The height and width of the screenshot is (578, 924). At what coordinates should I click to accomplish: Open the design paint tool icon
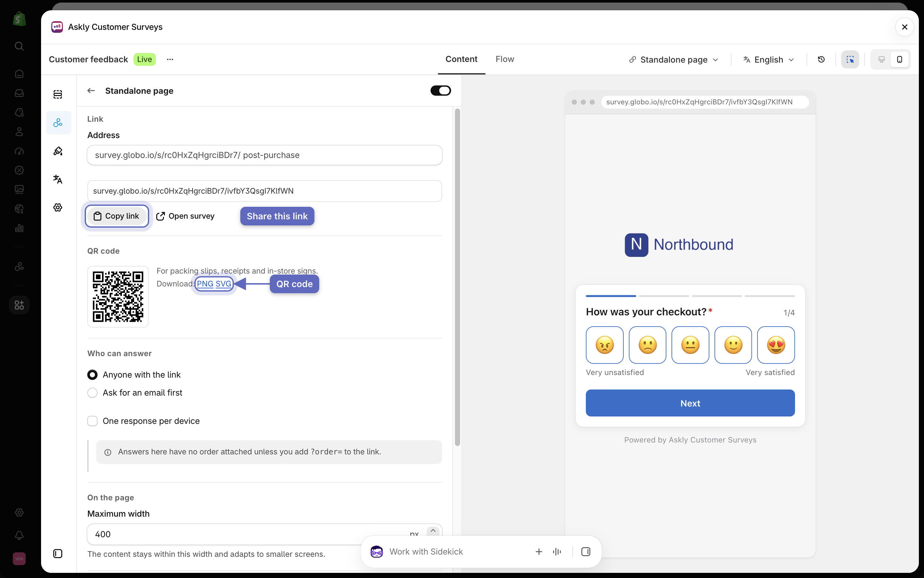click(58, 151)
